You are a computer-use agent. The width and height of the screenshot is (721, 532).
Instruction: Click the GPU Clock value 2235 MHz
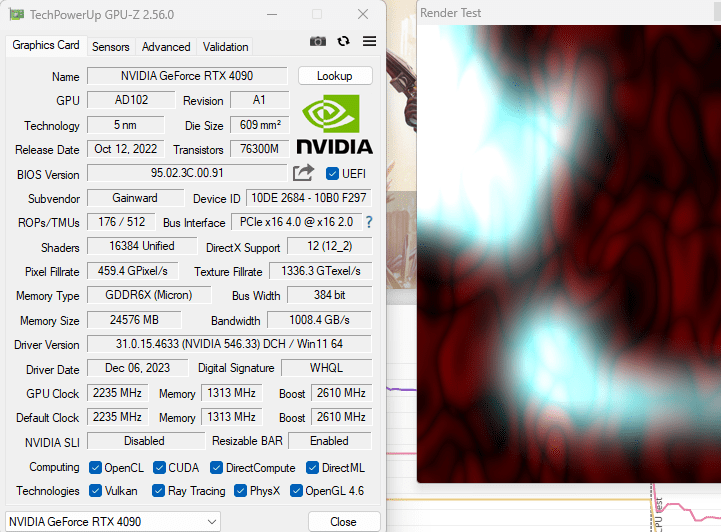(117, 393)
